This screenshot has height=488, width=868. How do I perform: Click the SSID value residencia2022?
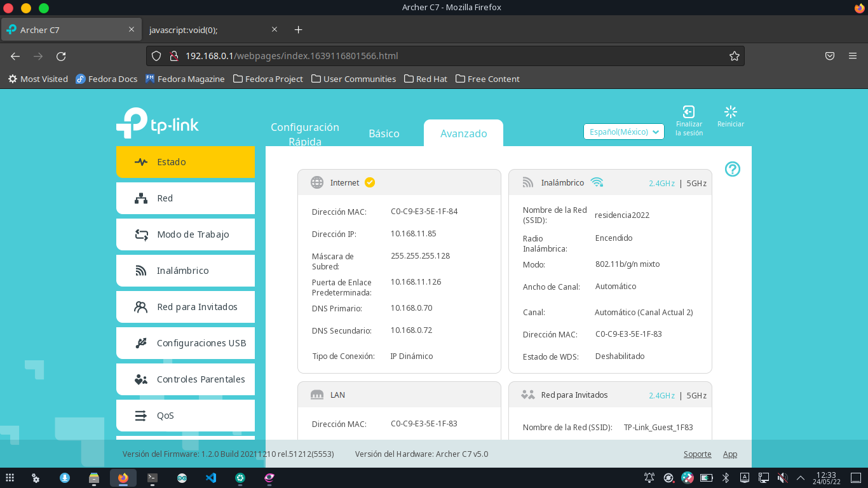click(x=622, y=215)
